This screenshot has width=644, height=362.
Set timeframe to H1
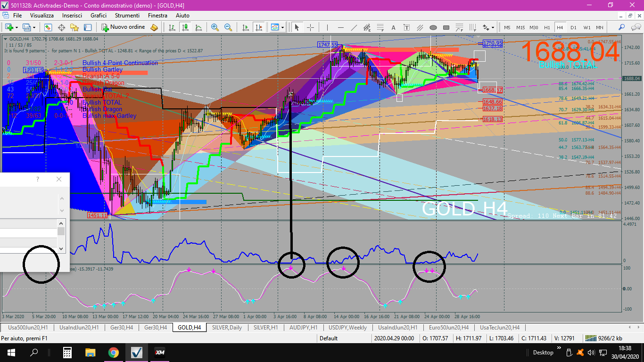[547, 27]
